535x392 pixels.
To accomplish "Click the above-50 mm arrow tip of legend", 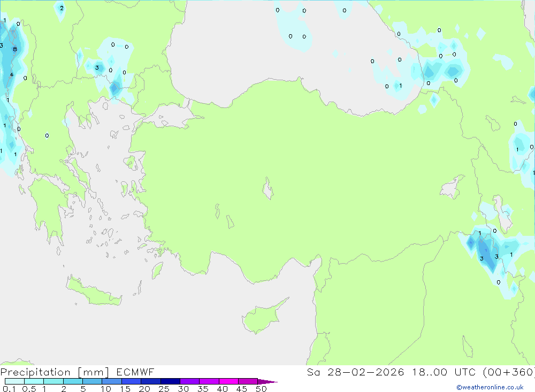I will [267, 381].
